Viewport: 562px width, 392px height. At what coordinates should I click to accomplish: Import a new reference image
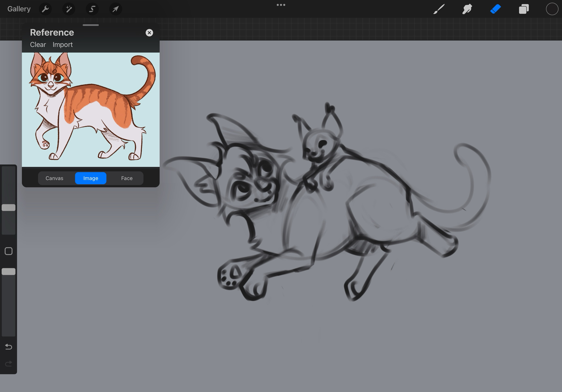[x=62, y=45]
